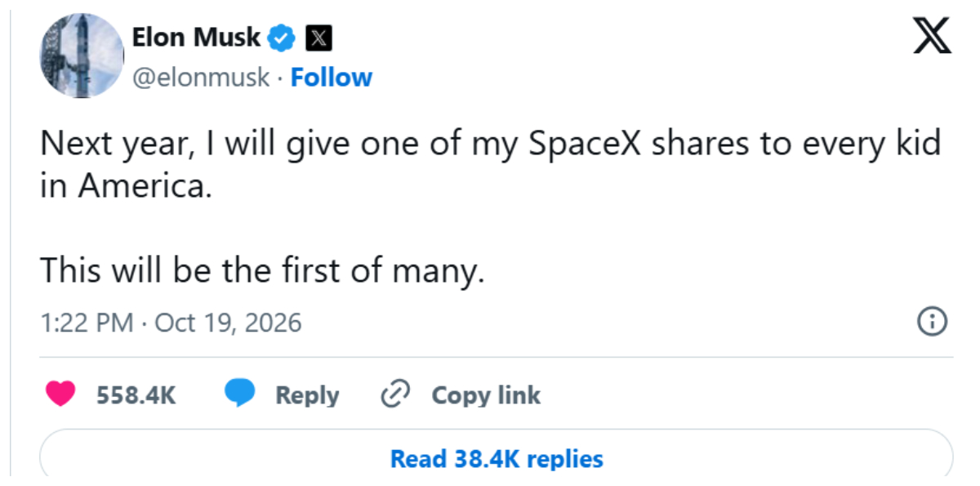Click the blue reply speech bubble icon
Screen dimensions: 980x486
pos(239,395)
